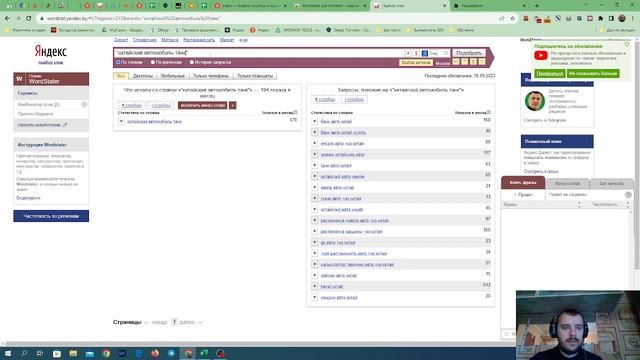The height and width of the screenshot is (360, 640).
Task: Toggle add button for query with 365 impressions
Action: [x=315, y=231]
